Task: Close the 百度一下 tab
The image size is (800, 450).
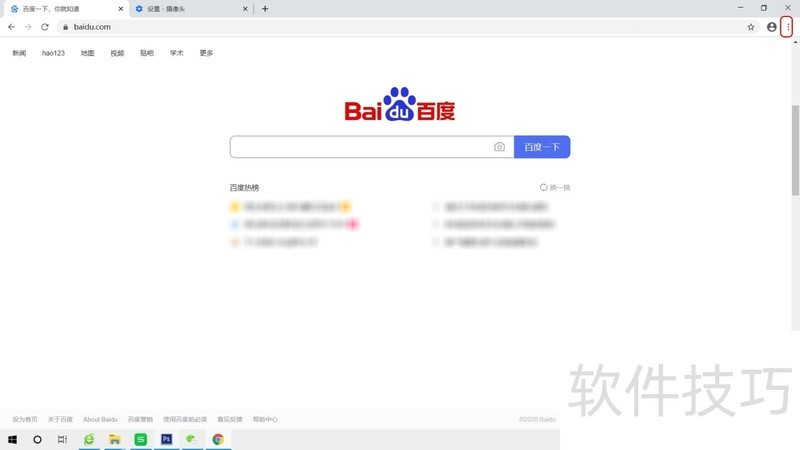Action: point(121,9)
